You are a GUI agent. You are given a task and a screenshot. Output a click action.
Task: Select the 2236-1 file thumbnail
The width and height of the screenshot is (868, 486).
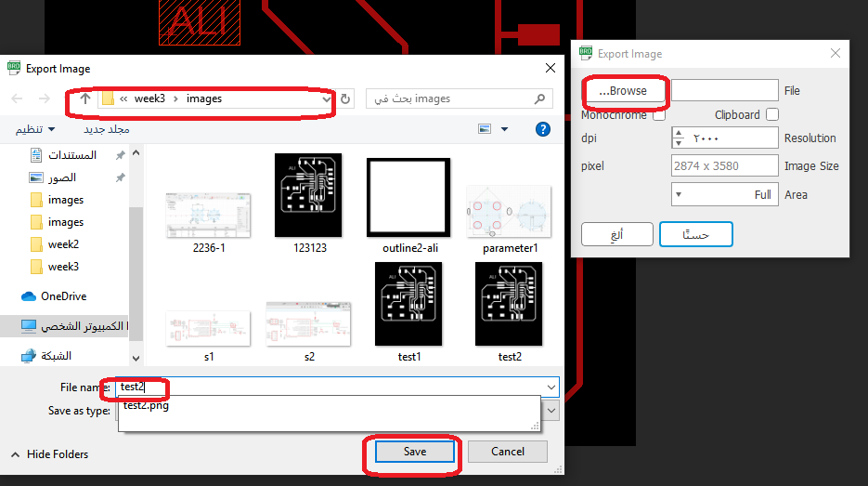pyautogui.click(x=208, y=216)
